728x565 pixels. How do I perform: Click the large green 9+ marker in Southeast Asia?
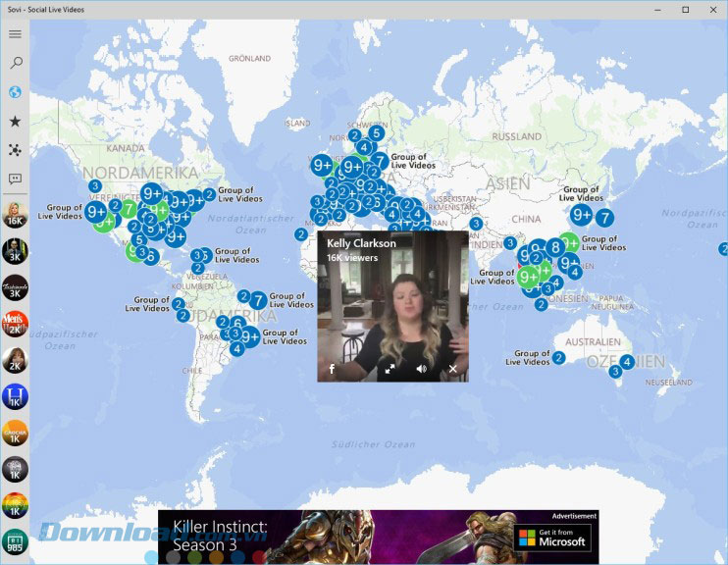529,278
